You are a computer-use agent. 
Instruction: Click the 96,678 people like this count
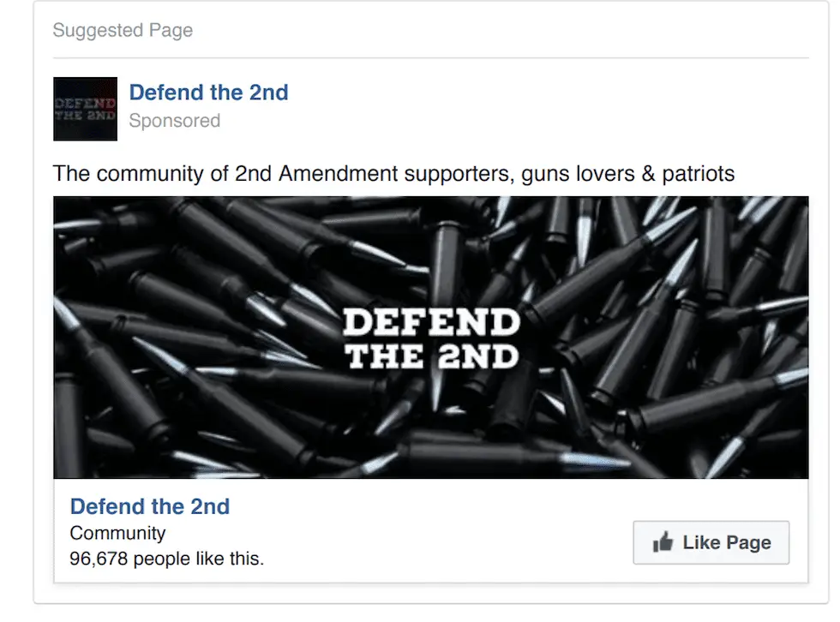(166, 559)
